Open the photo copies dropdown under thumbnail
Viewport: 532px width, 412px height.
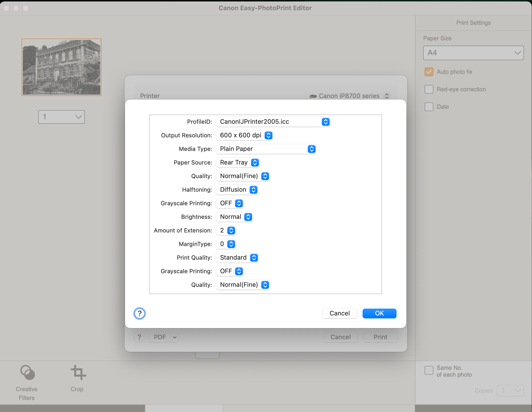[61, 117]
